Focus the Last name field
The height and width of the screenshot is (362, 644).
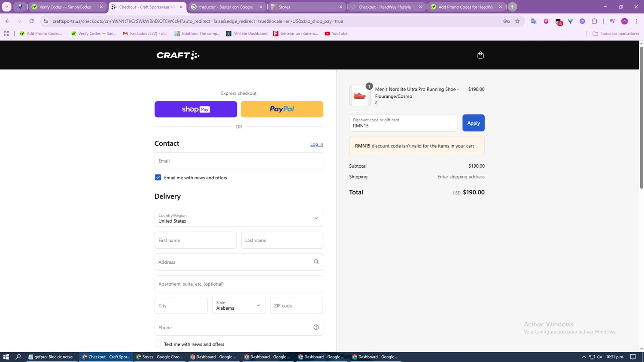[x=282, y=240]
